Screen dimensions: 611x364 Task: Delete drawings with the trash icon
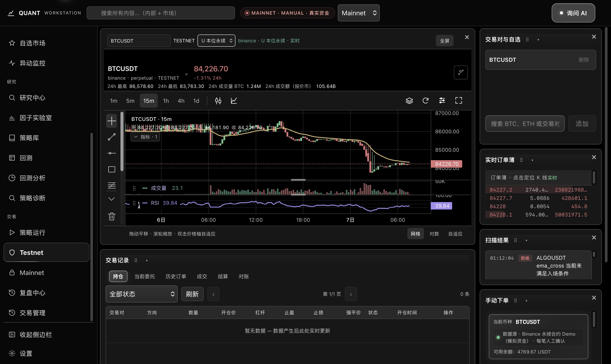112,216
